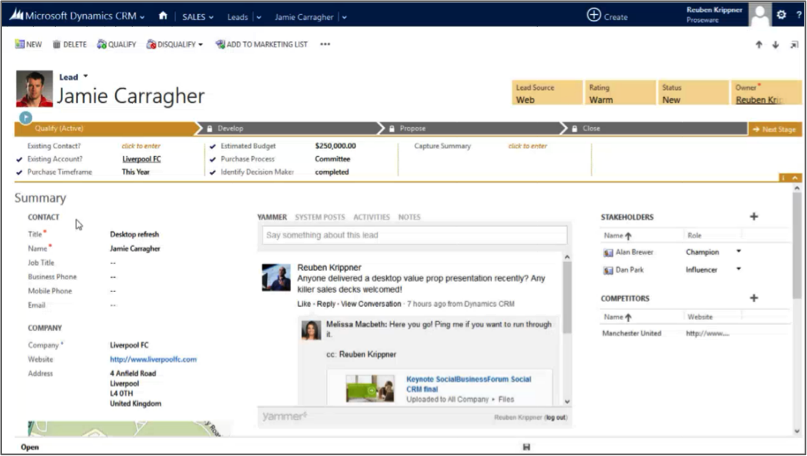The image size is (807, 456).
Task: Select the Propose stage
Action: pyautogui.click(x=473, y=128)
